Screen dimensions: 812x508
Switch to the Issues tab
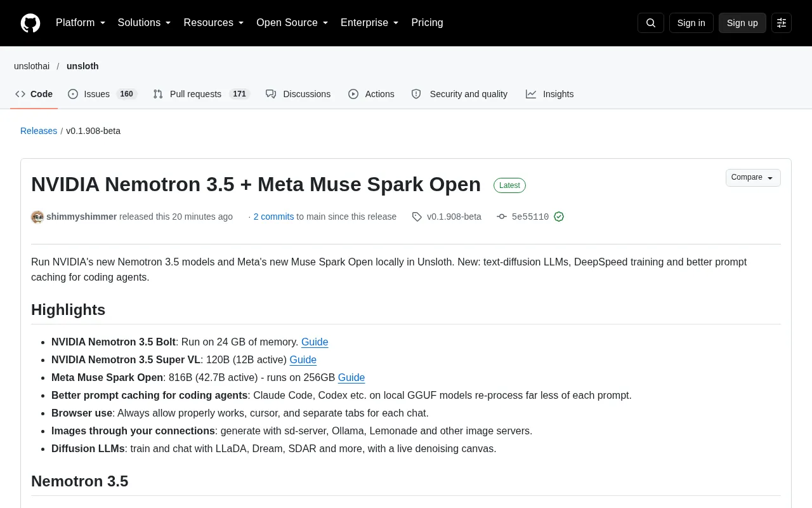click(103, 94)
